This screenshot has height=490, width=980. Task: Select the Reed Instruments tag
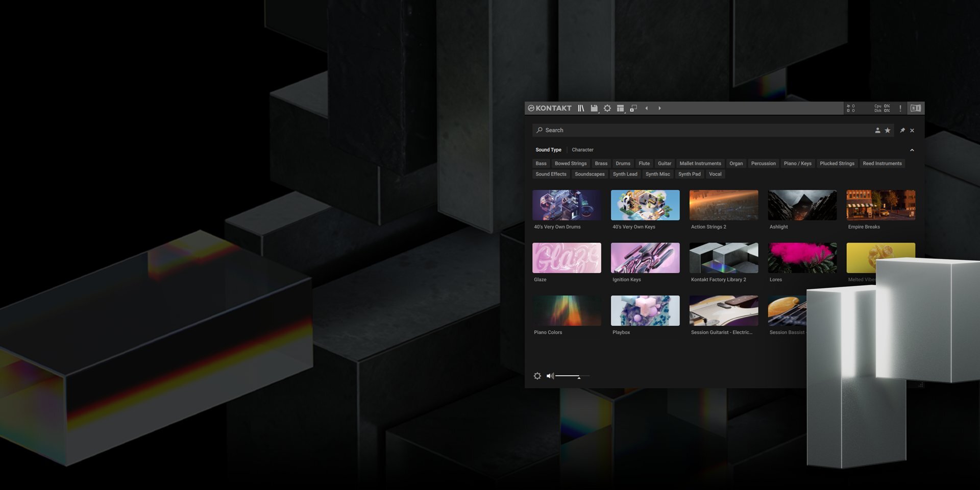(x=882, y=163)
